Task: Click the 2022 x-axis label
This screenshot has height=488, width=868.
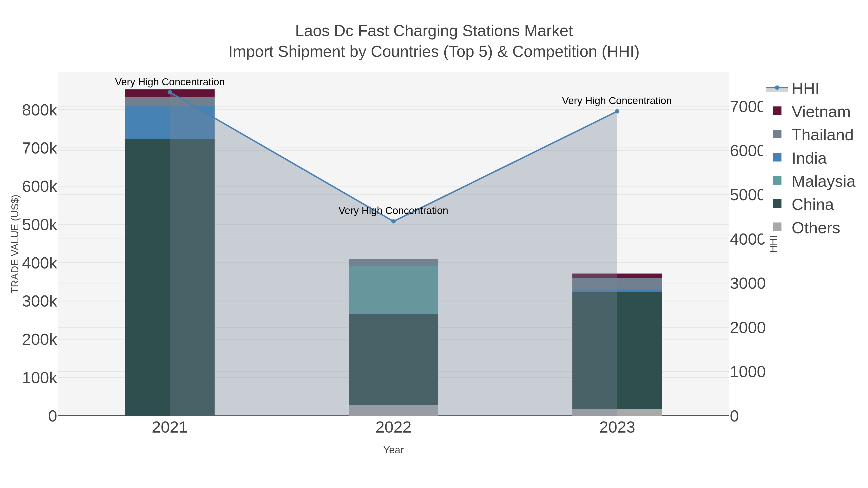Action: click(393, 428)
